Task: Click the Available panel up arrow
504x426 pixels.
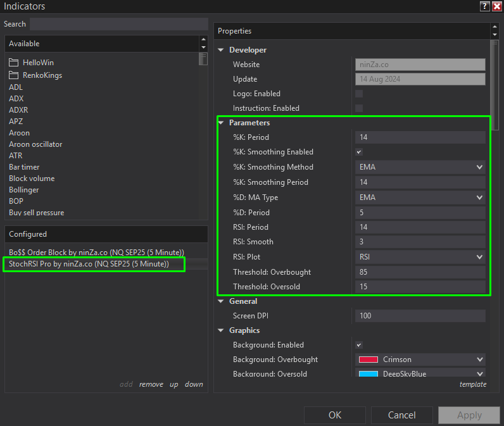Action: click(203, 39)
